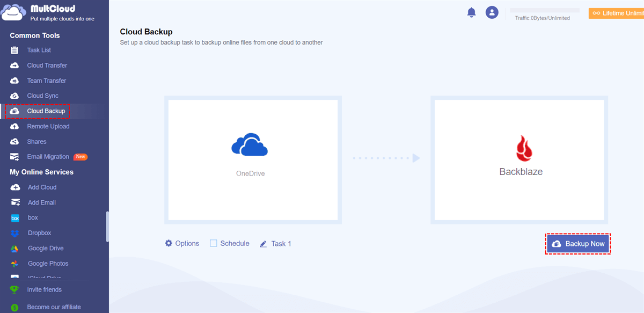Screen dimensions: 644x313
Task: Click Add Cloud link
Action: (42, 187)
